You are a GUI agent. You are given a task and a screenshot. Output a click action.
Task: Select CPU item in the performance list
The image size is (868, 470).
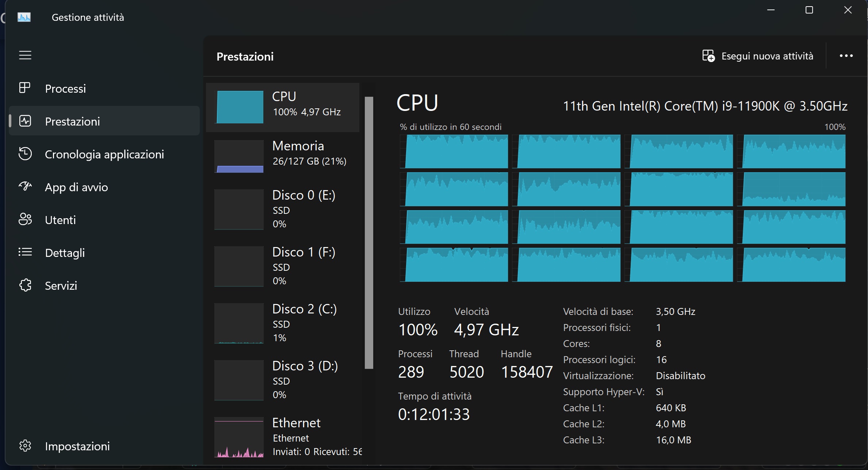[x=283, y=107]
